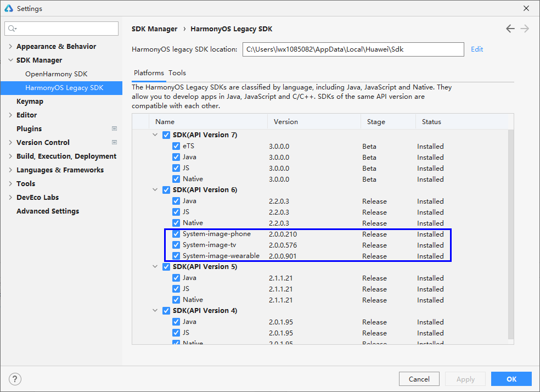Uncheck the eTS checkbox under API Version 7
The height and width of the screenshot is (392, 540).
tap(176, 146)
